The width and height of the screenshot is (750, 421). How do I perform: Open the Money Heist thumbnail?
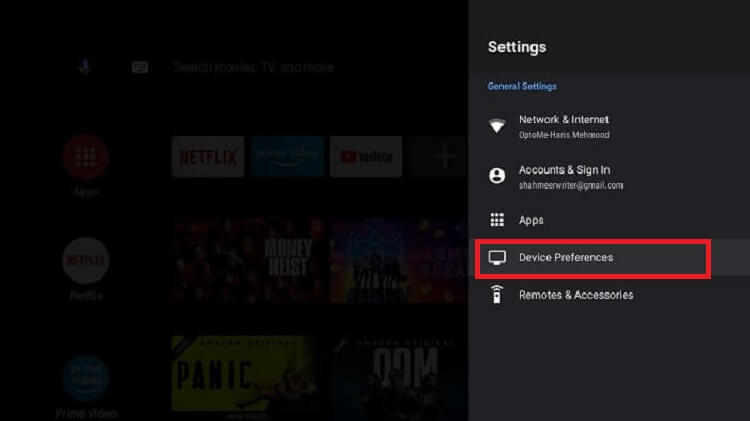[x=249, y=261]
